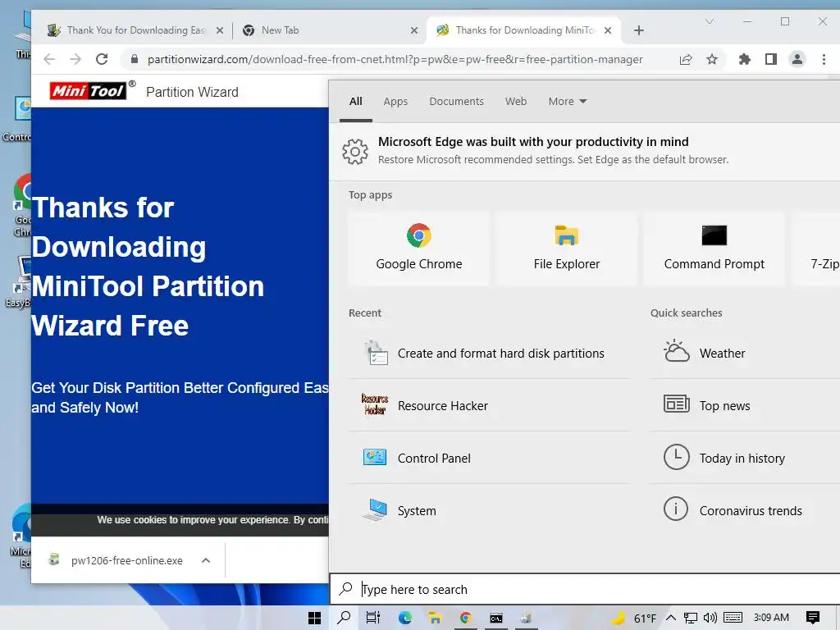Open Chrome Extensions puzzle icon
The image size is (840, 630).
pos(744,59)
